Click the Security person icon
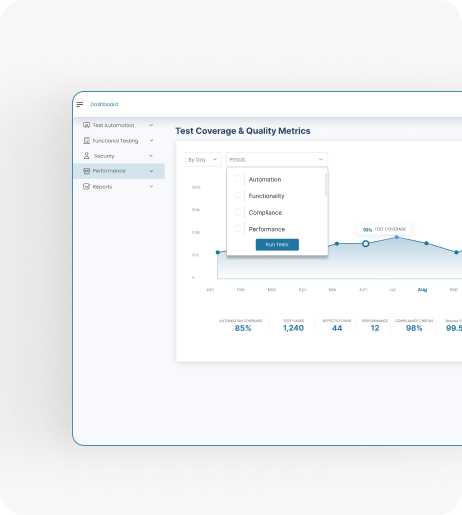This screenshot has height=515, width=462. pos(86,156)
